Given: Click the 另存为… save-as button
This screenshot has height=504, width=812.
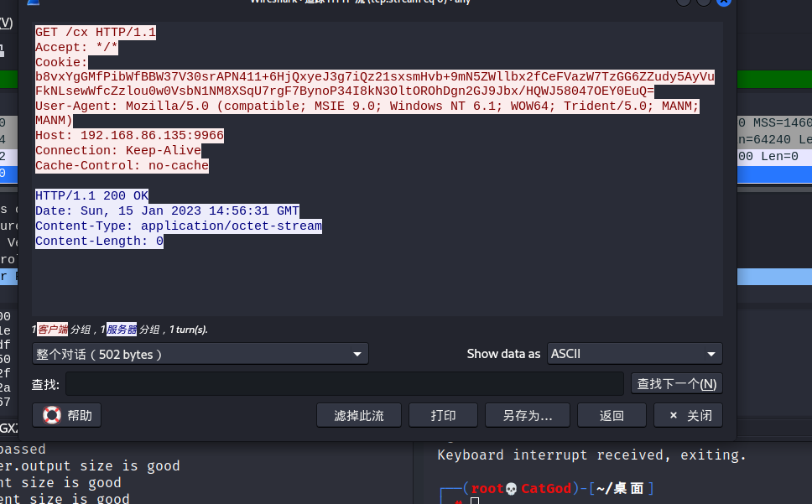Looking at the screenshot, I should (x=527, y=415).
